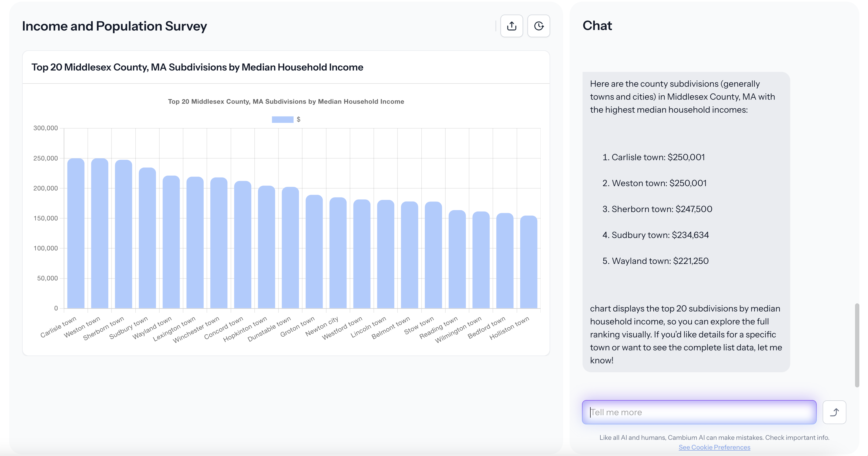
Task: Click the 'Lexington town' axis label
Action: point(174,328)
